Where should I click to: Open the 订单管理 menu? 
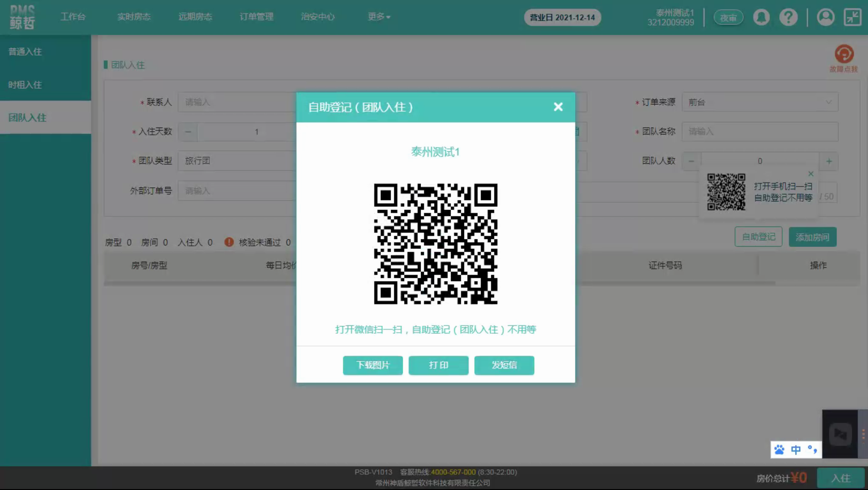click(256, 17)
